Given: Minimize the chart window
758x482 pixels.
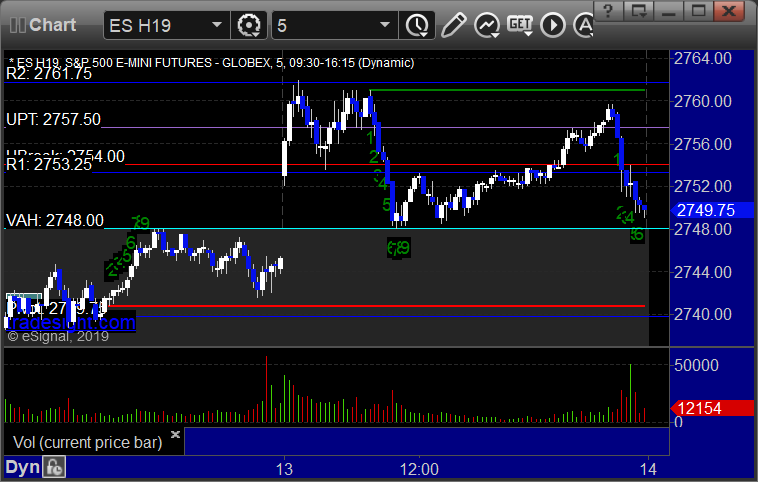Looking at the screenshot, I should (669, 11).
